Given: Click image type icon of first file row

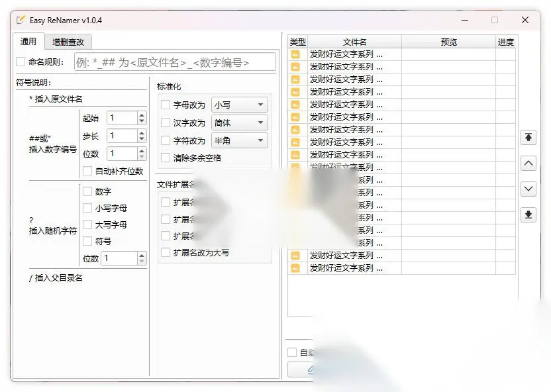Looking at the screenshot, I should click(295, 54).
